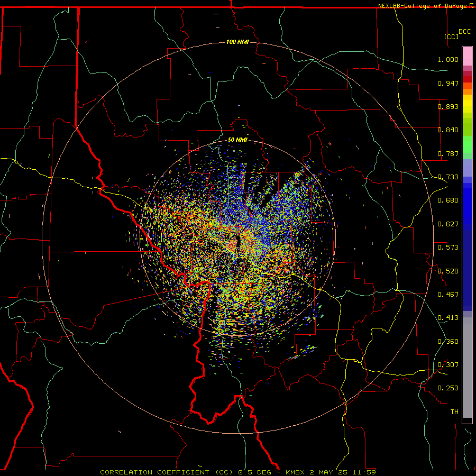Pick the gray segment of the color bar
476x476 pixels.
tap(467, 368)
